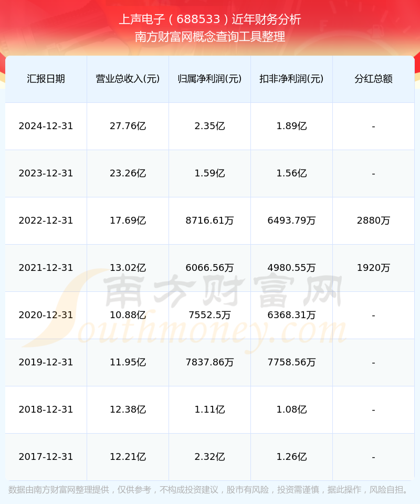Click the 2.32亿 cell
420x504 pixels.
coord(210,457)
